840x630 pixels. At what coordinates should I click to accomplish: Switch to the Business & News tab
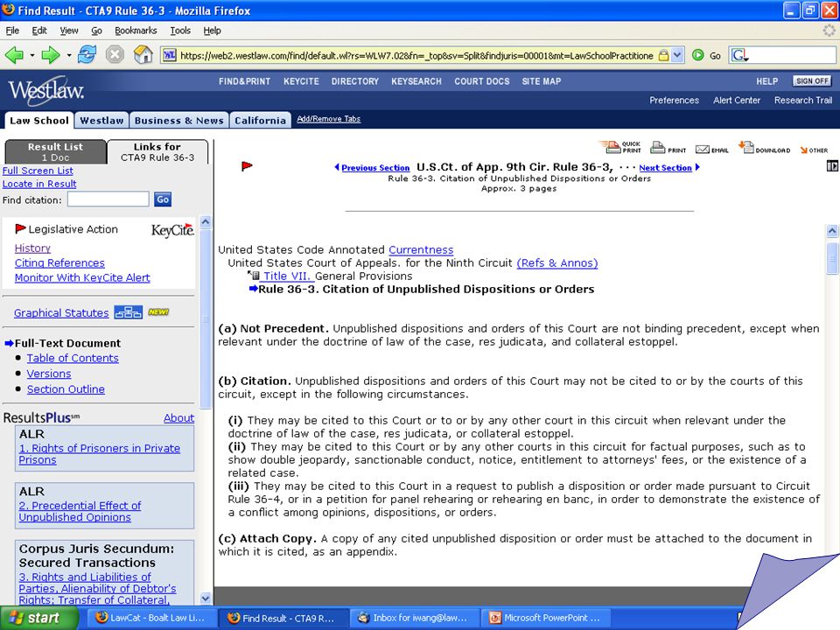(178, 120)
